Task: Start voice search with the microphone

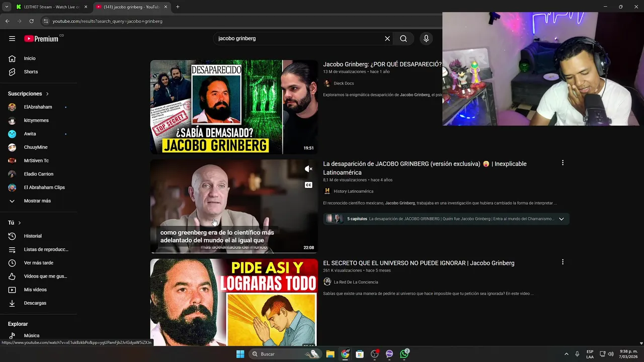Action: click(x=426, y=39)
